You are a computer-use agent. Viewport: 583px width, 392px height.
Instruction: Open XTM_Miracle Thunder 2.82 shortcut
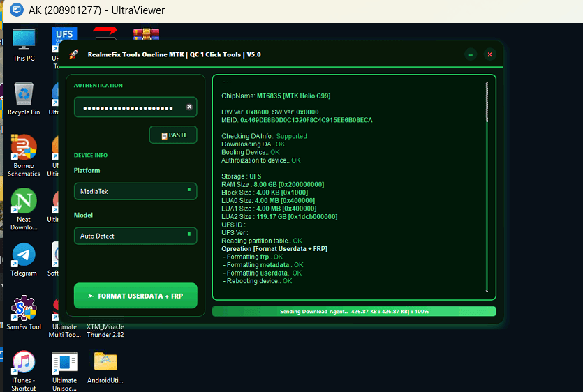(105, 331)
